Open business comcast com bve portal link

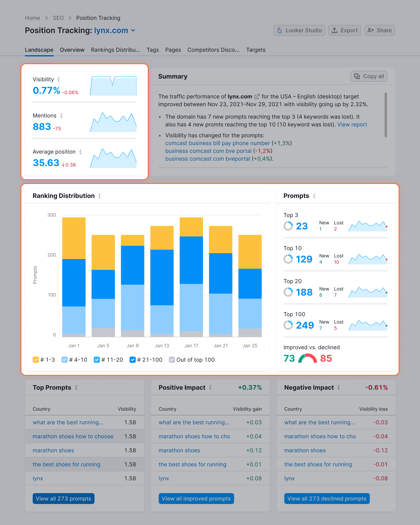click(208, 151)
